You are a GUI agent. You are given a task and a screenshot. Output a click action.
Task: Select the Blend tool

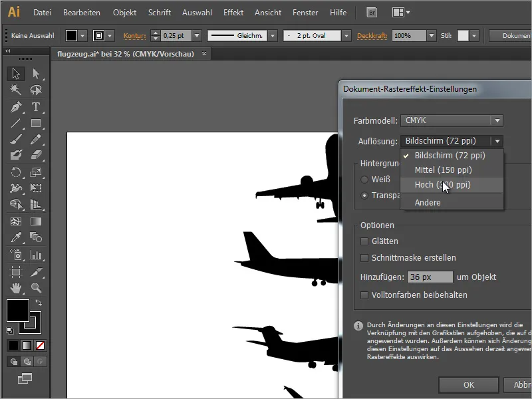click(x=36, y=237)
